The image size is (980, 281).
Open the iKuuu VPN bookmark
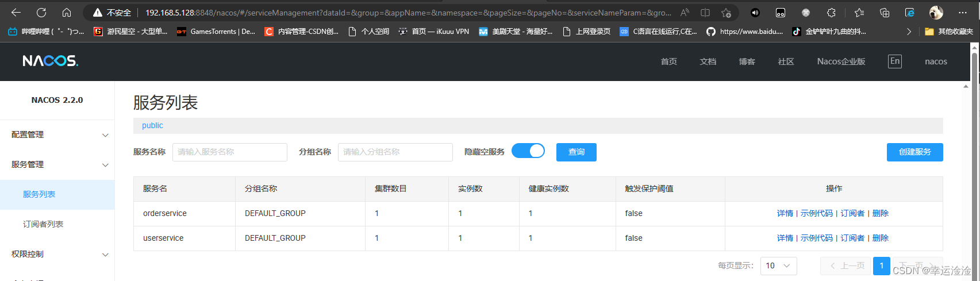[434, 32]
